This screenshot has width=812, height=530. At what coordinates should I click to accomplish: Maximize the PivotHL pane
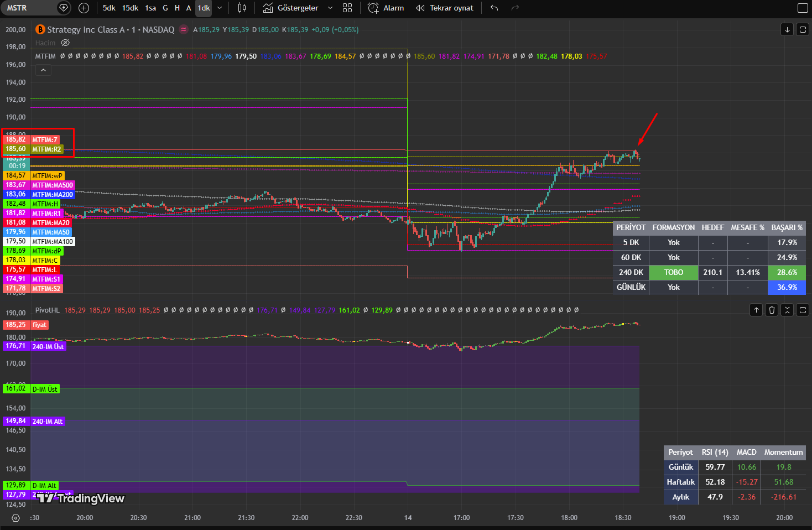[803, 310]
